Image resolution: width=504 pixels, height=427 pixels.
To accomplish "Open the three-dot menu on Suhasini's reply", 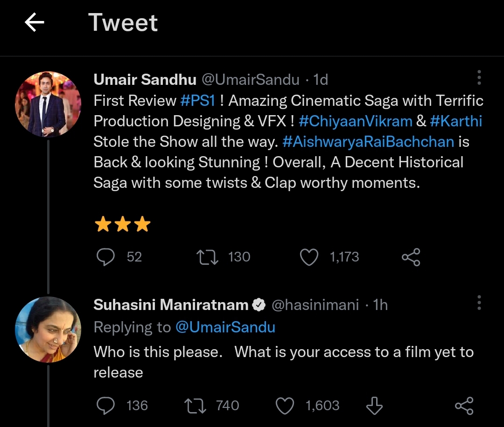I will (x=479, y=303).
